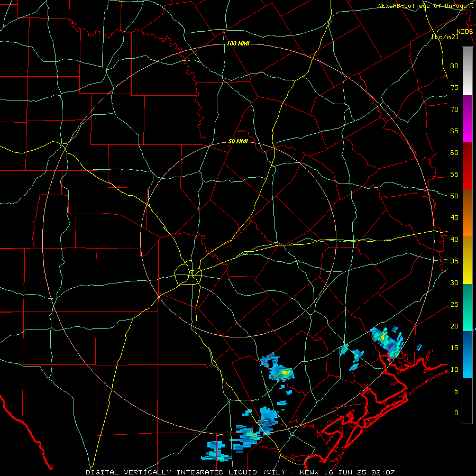This screenshot has width=476, height=476.
Task: Click the 50 NMI range ring label
Action: click(x=238, y=141)
